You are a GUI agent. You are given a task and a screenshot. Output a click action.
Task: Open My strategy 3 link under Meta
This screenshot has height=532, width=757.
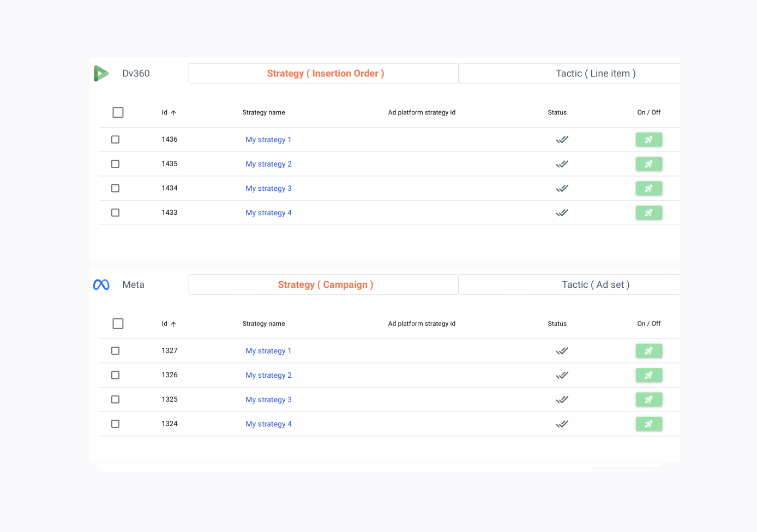pos(268,400)
